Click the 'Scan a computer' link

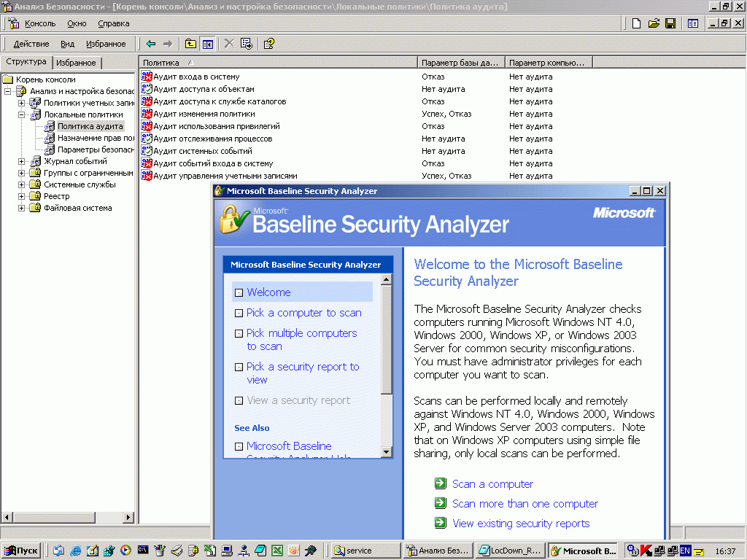pos(492,484)
